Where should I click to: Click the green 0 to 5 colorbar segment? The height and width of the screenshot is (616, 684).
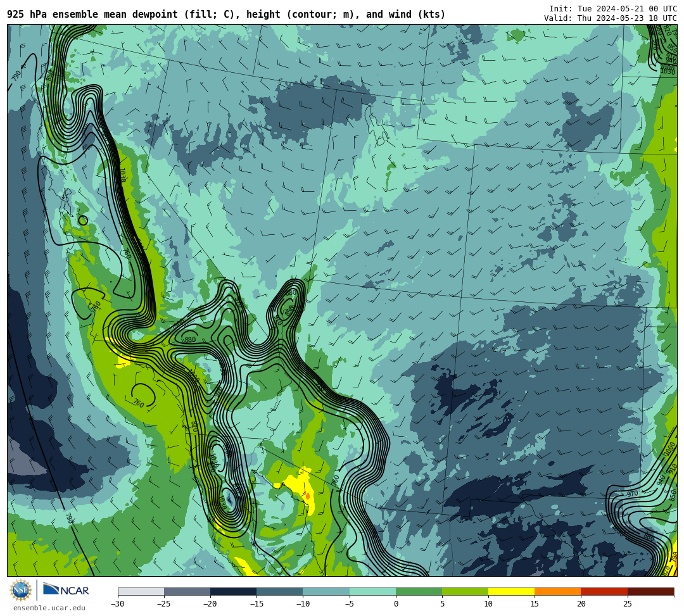click(x=419, y=591)
